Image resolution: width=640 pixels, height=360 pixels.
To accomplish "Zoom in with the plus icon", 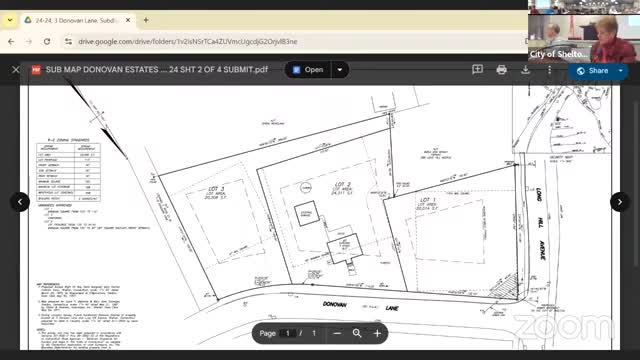I will [x=377, y=333].
